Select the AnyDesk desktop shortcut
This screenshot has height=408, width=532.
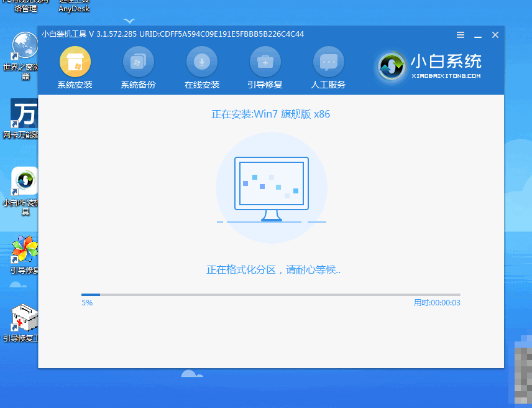tap(74, 6)
